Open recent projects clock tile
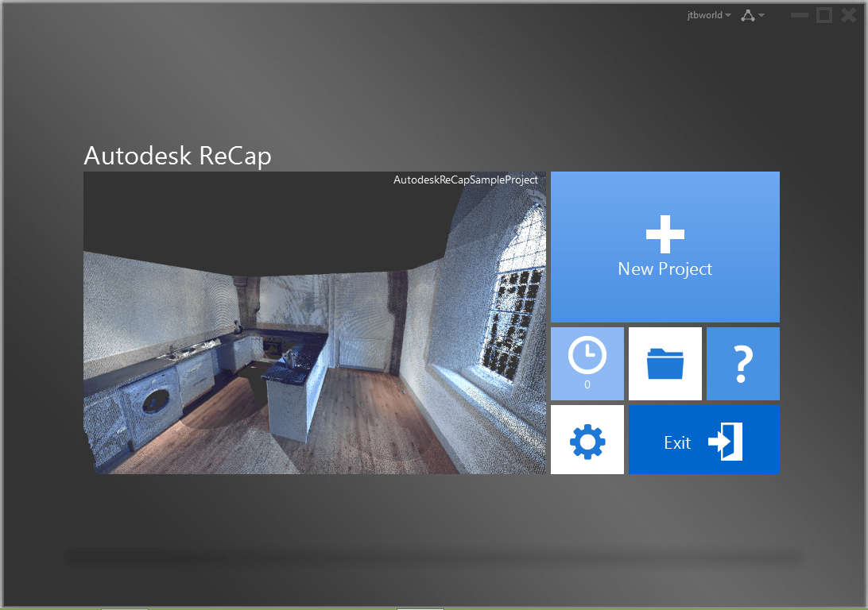Image resolution: width=868 pixels, height=610 pixels. click(587, 363)
